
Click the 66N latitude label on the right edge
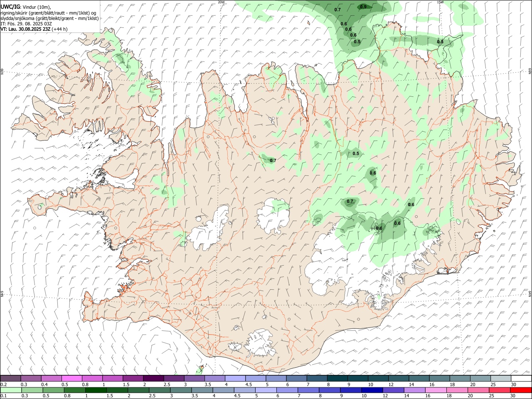pyautogui.click(x=530, y=71)
